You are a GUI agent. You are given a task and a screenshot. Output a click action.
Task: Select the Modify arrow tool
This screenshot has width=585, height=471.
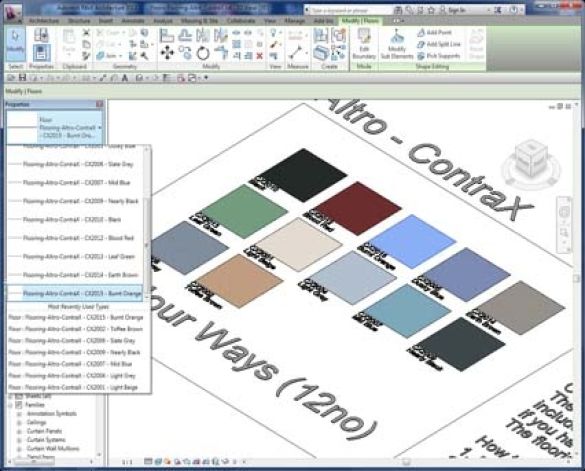pos(15,43)
